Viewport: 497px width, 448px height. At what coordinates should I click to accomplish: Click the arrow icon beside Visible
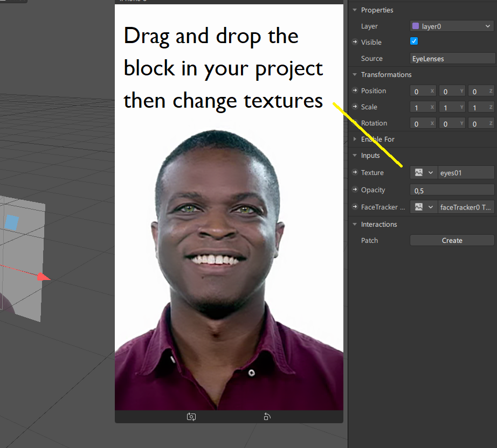click(x=355, y=42)
